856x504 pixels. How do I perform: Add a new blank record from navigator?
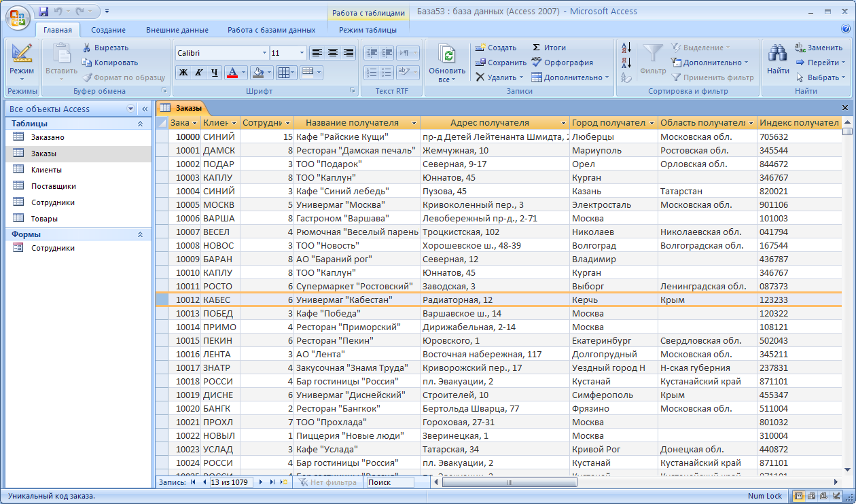284,482
